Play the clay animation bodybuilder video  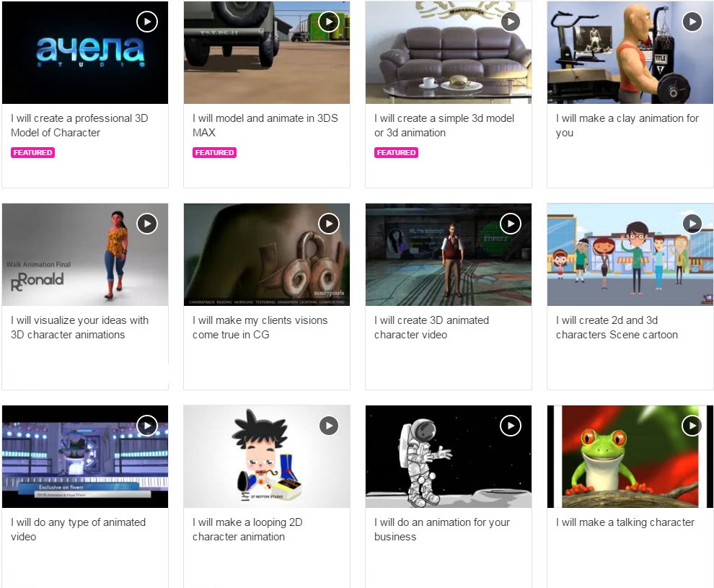tap(692, 22)
